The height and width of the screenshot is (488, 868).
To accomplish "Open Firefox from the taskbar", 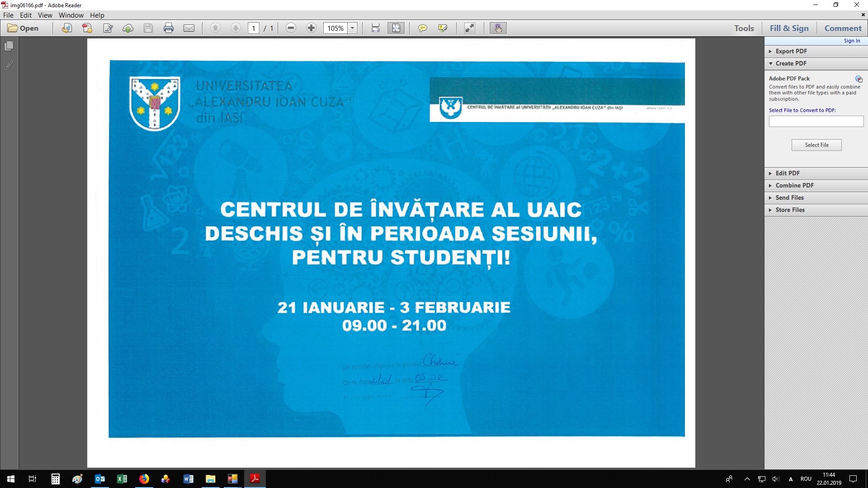I will (x=144, y=479).
